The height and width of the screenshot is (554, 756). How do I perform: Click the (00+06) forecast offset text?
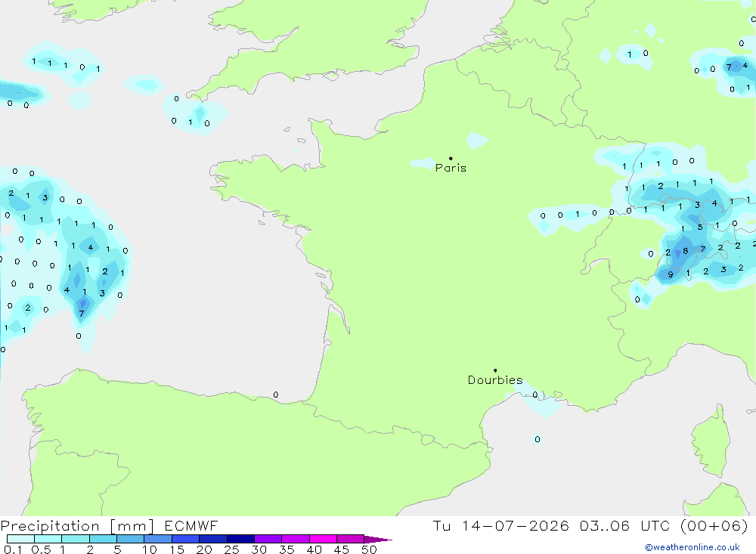point(714,525)
